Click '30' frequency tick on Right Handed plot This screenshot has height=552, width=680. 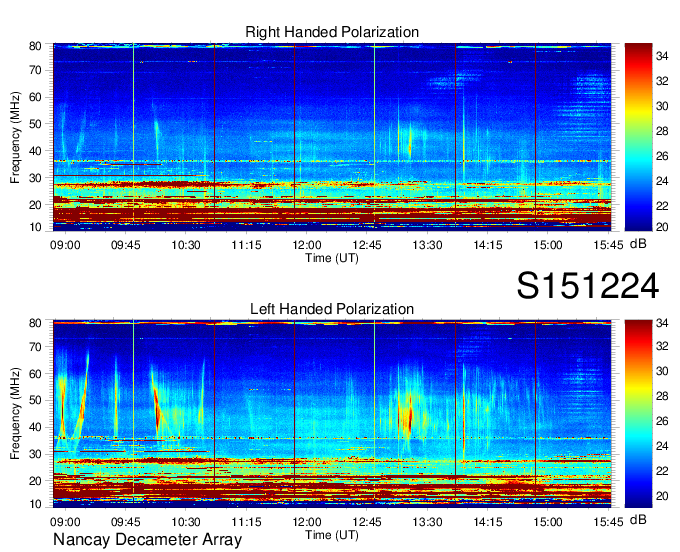(35, 178)
